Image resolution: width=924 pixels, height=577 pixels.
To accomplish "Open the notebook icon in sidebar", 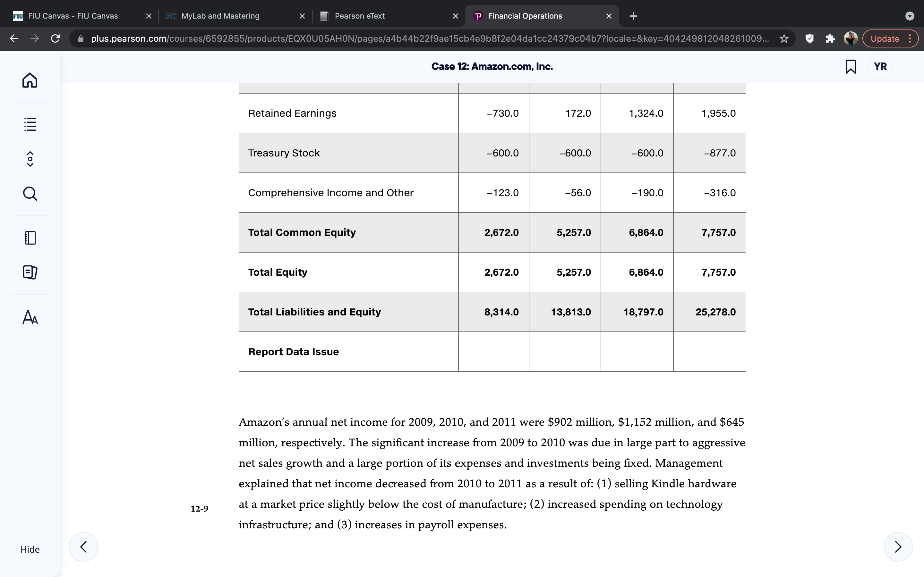I will tap(30, 238).
